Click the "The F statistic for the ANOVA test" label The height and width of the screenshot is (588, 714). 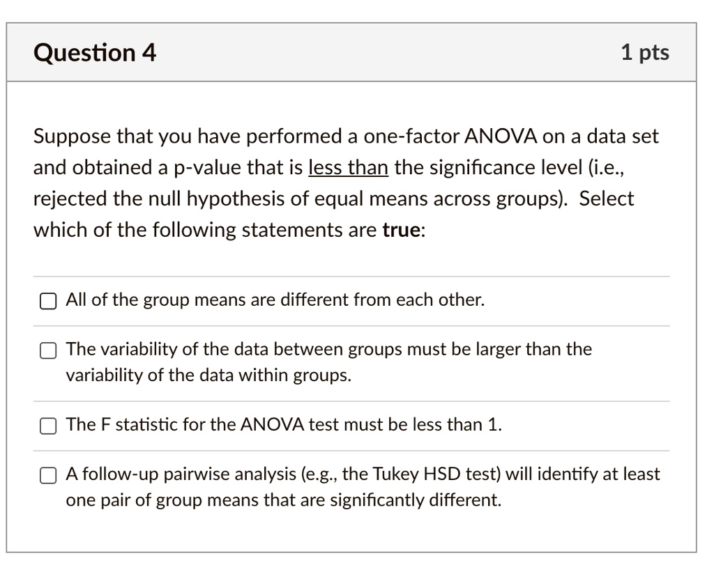coord(284,425)
